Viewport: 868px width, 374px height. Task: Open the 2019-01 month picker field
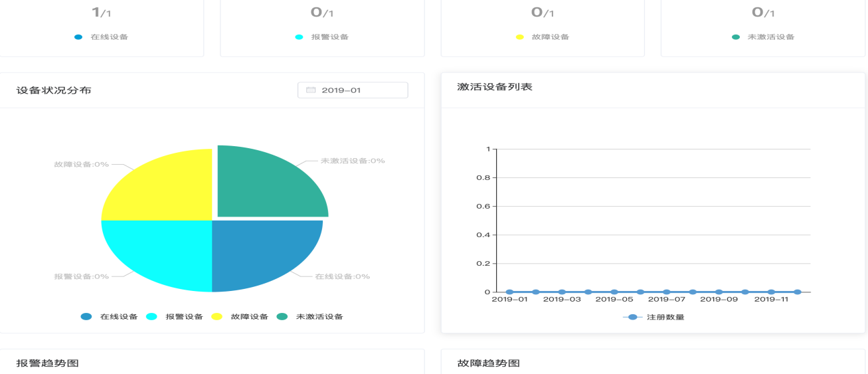[x=353, y=90]
